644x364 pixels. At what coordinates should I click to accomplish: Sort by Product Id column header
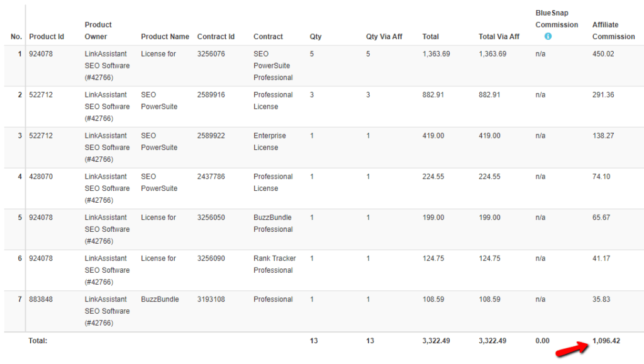pyautogui.click(x=47, y=37)
